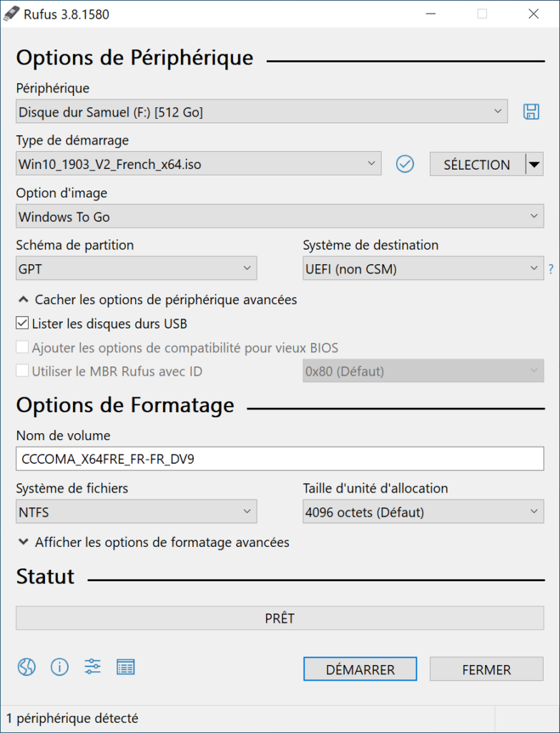
Task: Click the Rufus USB icon in title bar
Action: [11, 14]
